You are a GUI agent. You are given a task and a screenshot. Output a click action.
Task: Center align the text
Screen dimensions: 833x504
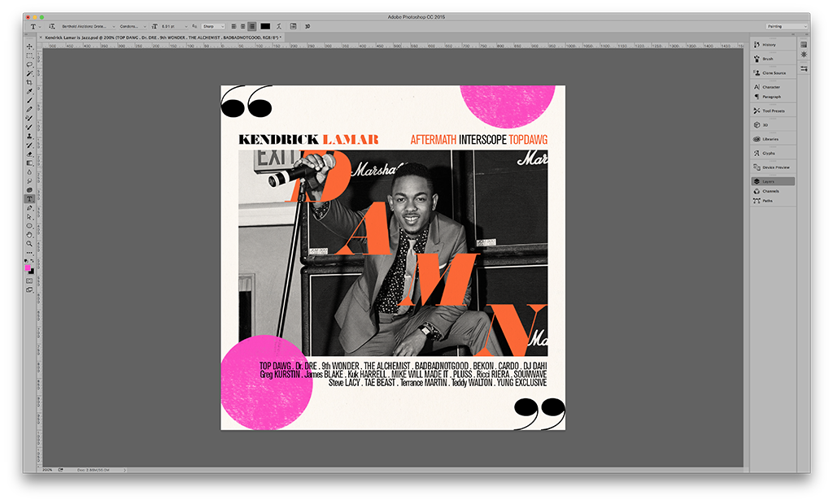pos(242,26)
